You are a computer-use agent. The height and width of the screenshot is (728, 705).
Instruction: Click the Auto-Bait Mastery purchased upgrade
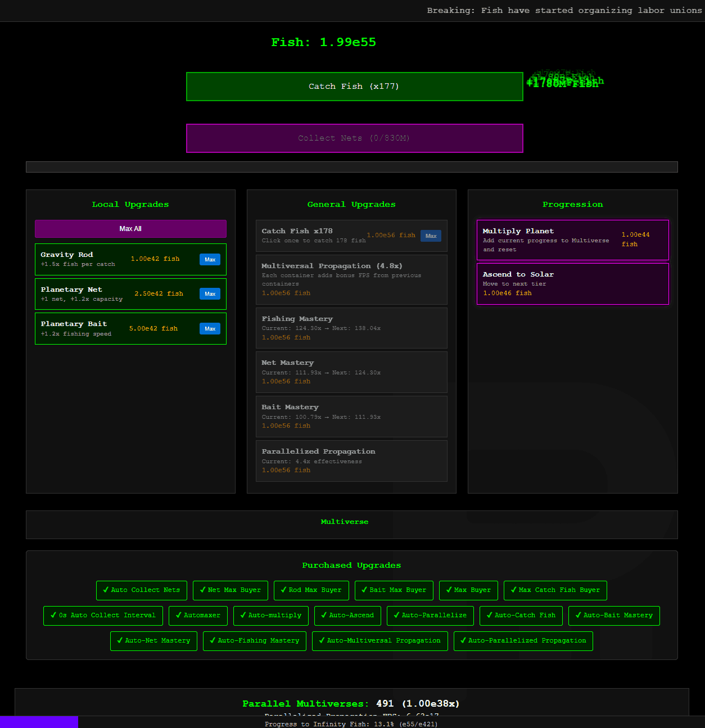coord(614,616)
